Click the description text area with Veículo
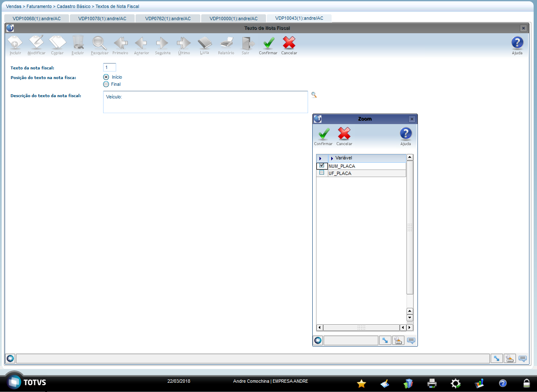 (x=205, y=102)
